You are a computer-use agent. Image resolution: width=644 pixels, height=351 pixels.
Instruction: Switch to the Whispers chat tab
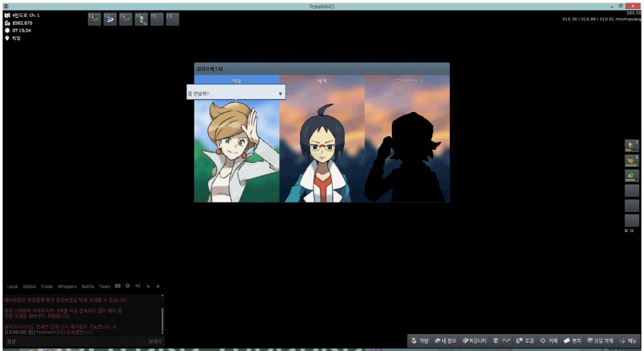point(67,286)
